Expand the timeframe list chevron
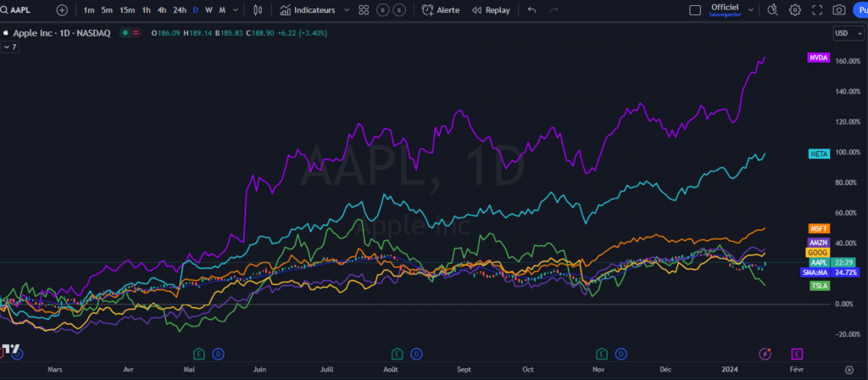Viewport: 868px width, 380px height. point(236,10)
